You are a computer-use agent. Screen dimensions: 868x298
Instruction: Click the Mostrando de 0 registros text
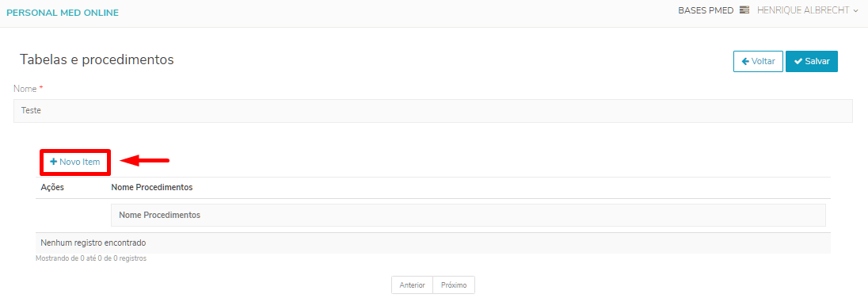pyautogui.click(x=91, y=258)
